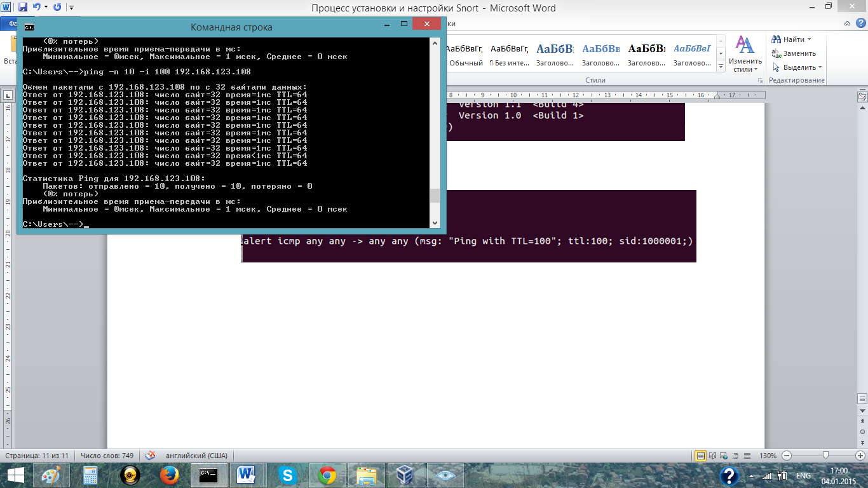Click ping command line in Command Prompt

tap(137, 72)
